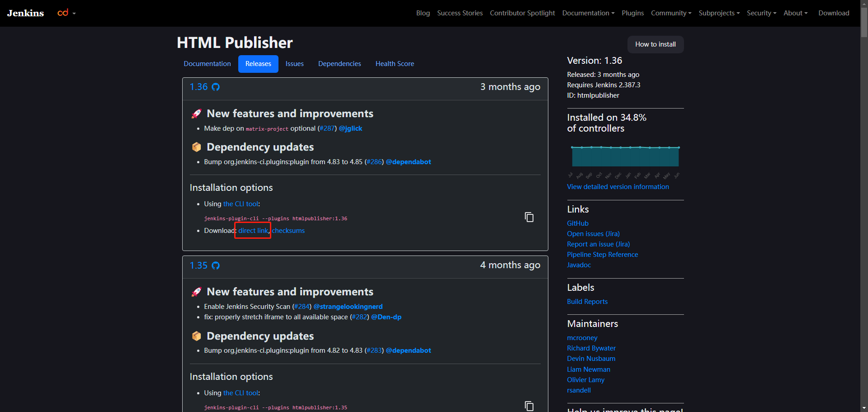
Task: Open the Build Reports label
Action: 587,302
